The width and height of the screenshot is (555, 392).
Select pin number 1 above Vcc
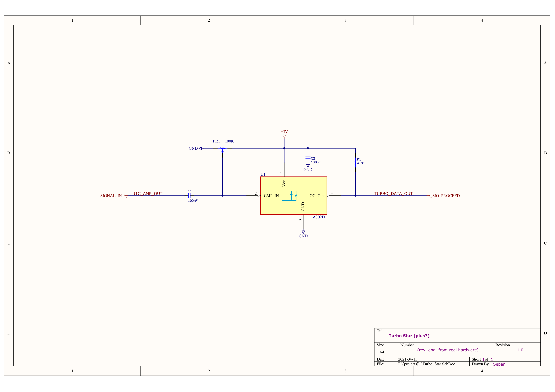pyautogui.click(x=282, y=172)
